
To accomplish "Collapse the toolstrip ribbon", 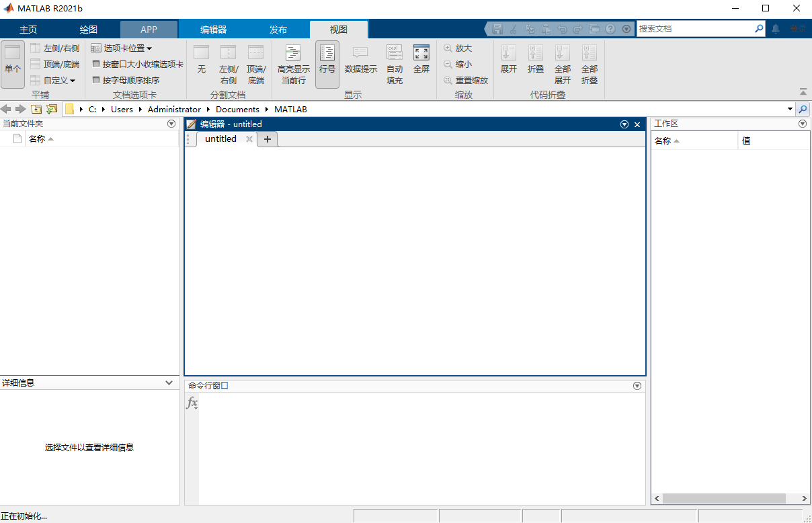I will pos(803,92).
